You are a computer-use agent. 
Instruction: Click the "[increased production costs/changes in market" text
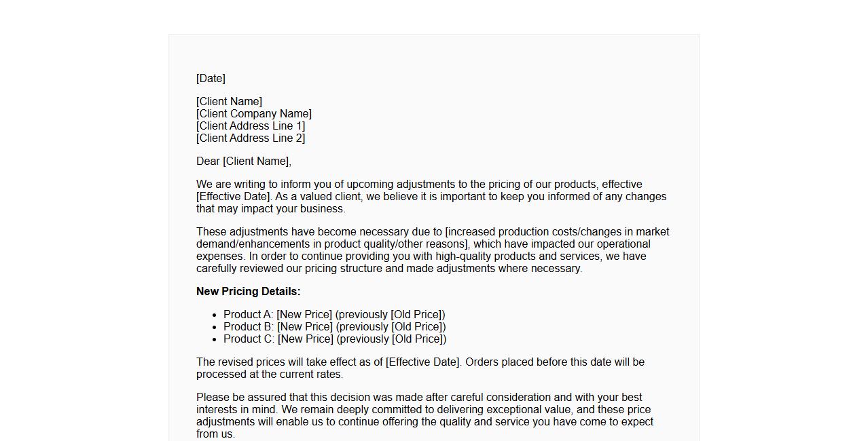(x=557, y=232)
